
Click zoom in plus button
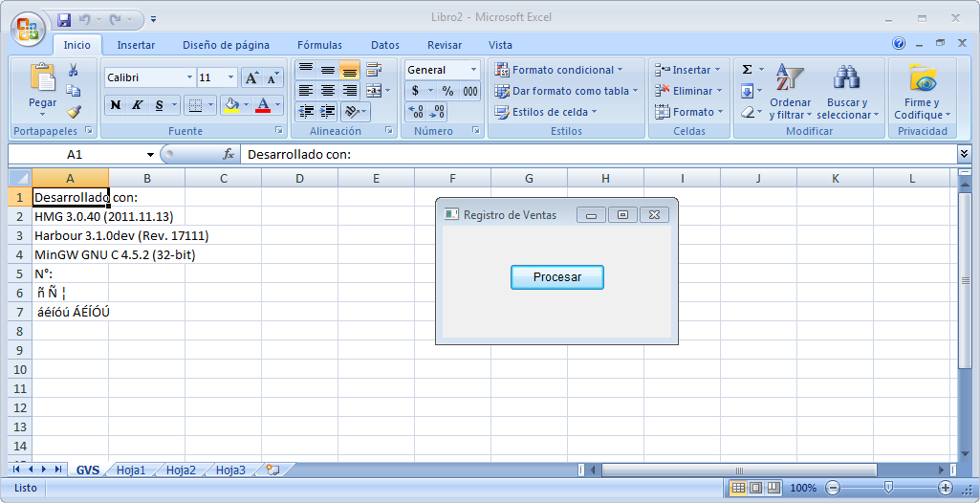945,488
